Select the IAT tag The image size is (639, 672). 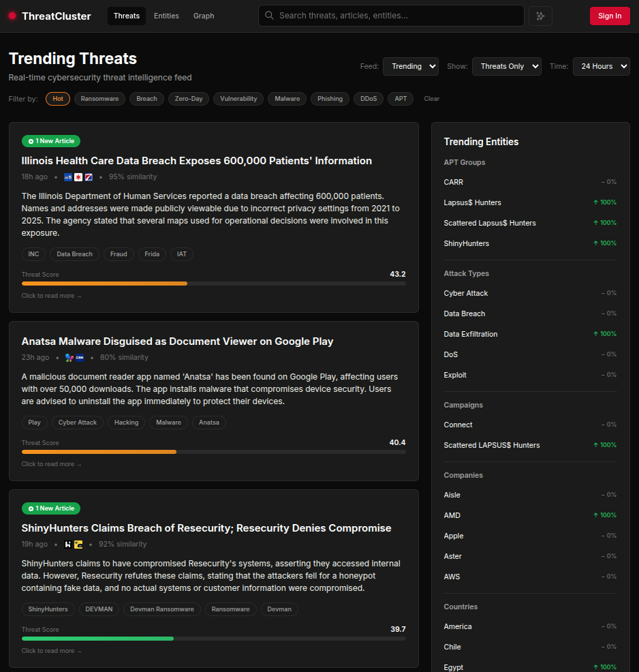(182, 254)
